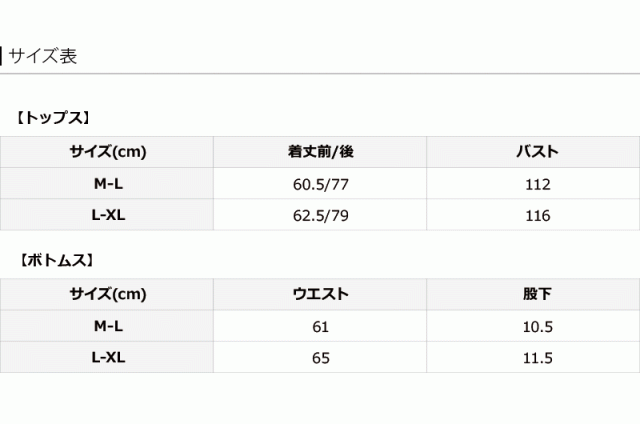Click サイズ(cm) header in the bottoms table
The height and width of the screenshot is (424, 640).
coord(107,295)
